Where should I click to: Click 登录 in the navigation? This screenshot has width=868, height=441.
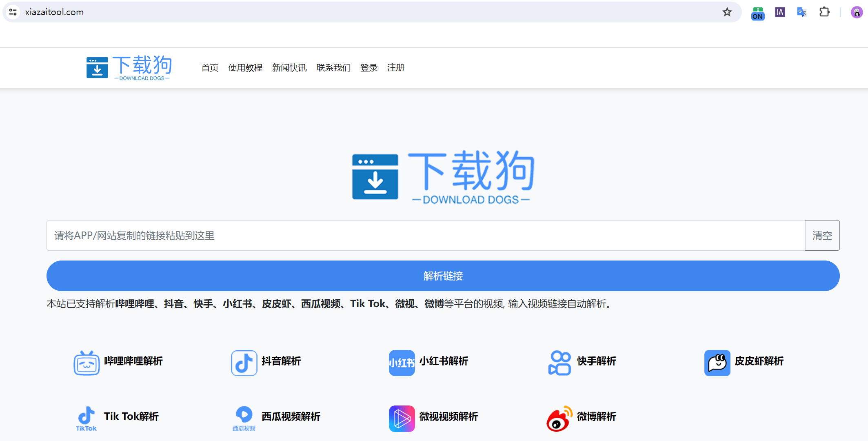point(369,68)
